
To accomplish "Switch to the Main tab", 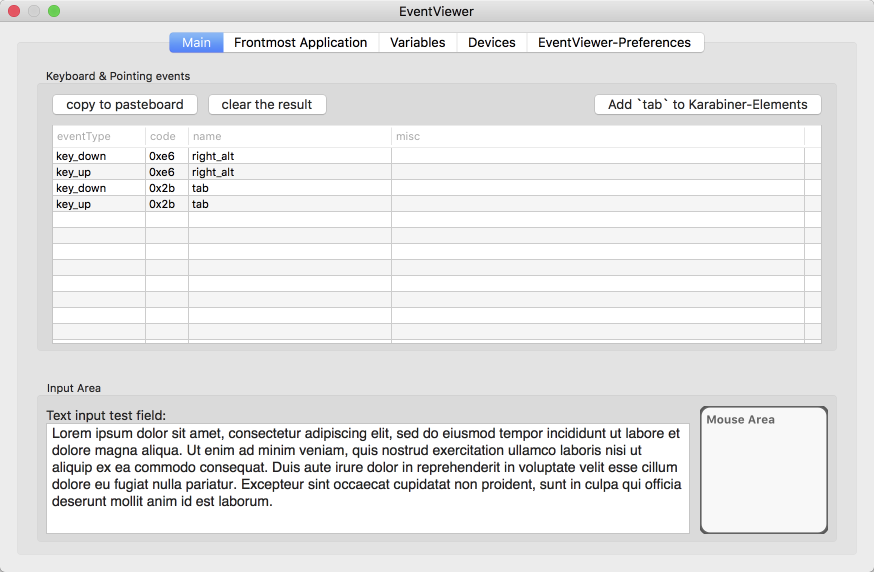I will tap(196, 42).
